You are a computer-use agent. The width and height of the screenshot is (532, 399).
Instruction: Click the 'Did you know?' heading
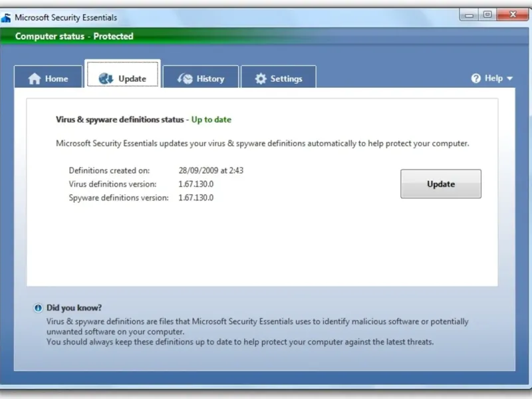(74, 308)
